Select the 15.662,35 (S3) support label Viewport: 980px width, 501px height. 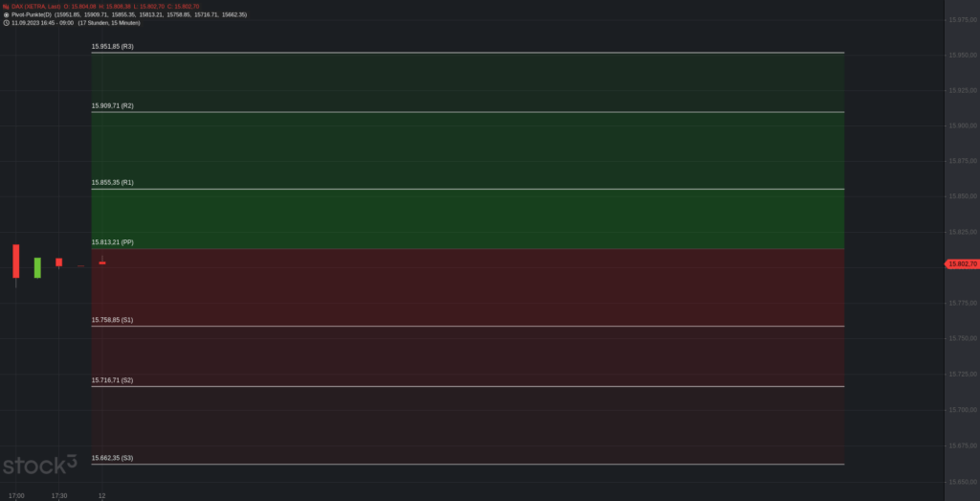pyautogui.click(x=113, y=458)
